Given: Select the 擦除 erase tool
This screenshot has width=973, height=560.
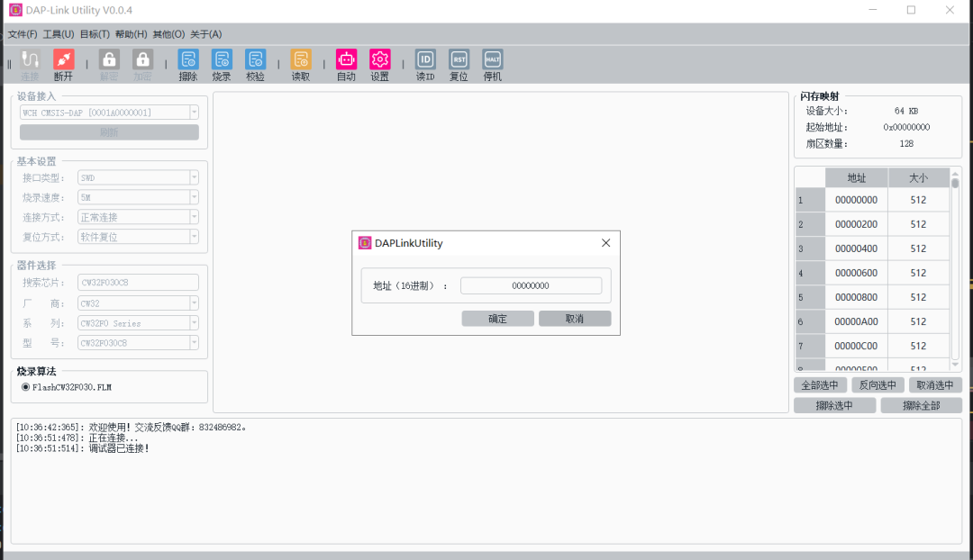Looking at the screenshot, I should pos(187,61).
